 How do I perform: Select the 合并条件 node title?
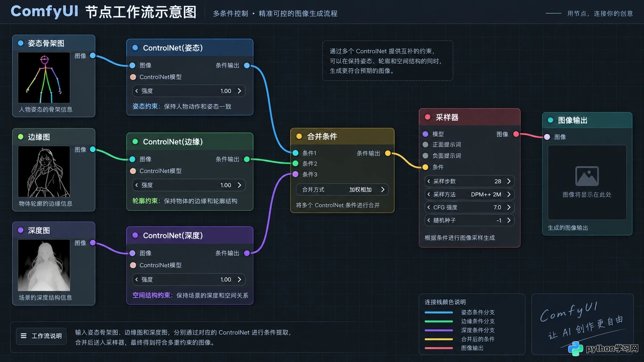(322, 136)
